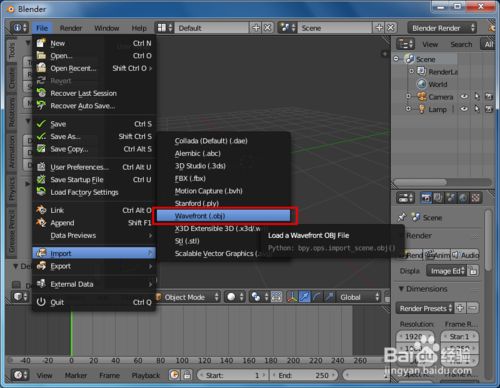Select the translate manipulator arrow icon
This screenshot has height=388, width=500.
click(x=304, y=297)
